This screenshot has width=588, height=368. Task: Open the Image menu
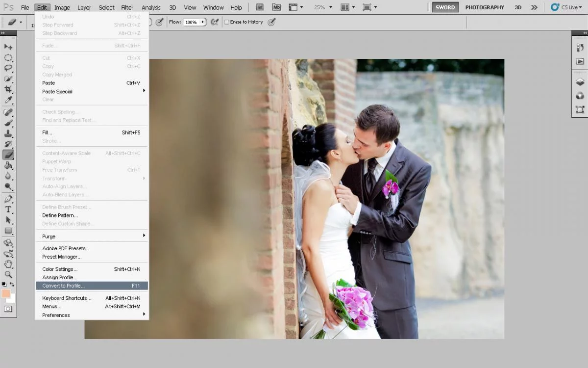(62, 7)
